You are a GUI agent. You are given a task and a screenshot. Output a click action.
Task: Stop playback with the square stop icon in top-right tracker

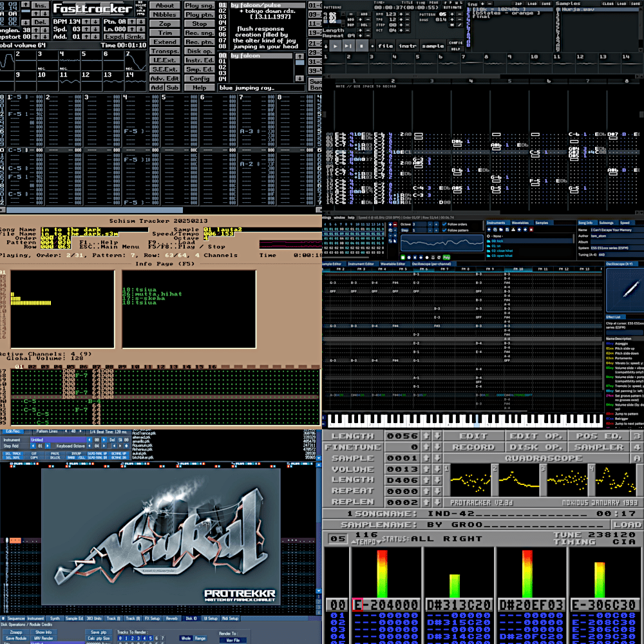coord(361,46)
